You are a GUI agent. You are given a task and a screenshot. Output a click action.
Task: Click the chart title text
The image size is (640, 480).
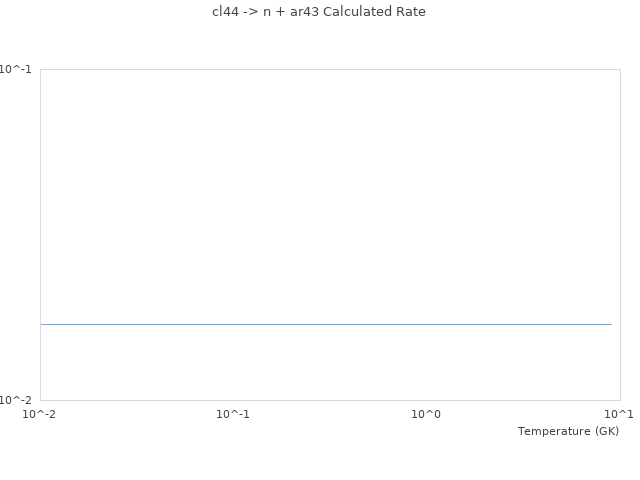pos(319,12)
